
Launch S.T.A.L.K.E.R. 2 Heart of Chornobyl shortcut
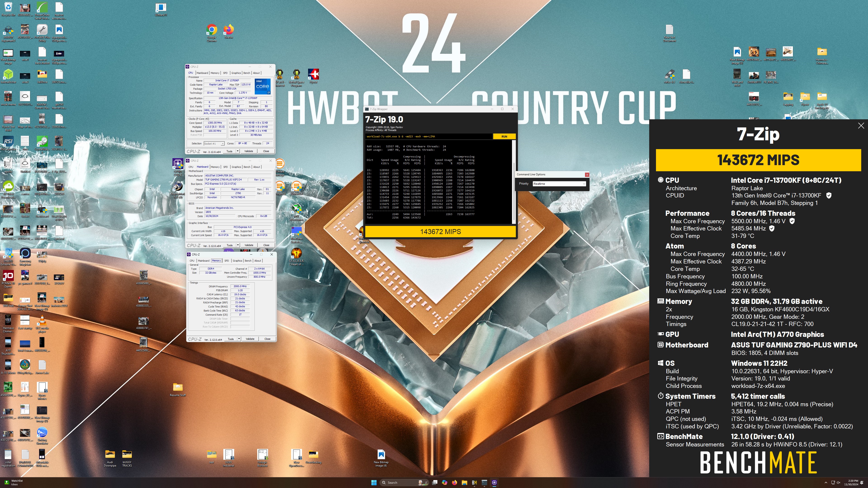point(296,257)
